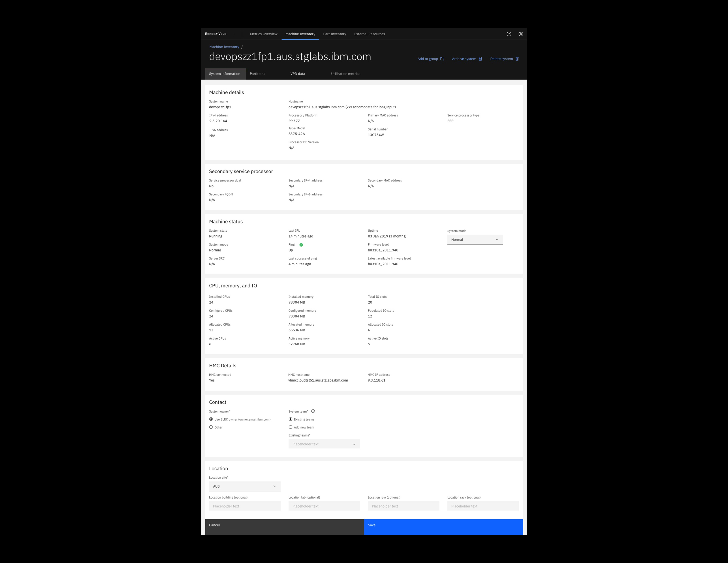Click the Rendez-Vous app name
The width and height of the screenshot is (728, 563).
coord(216,34)
